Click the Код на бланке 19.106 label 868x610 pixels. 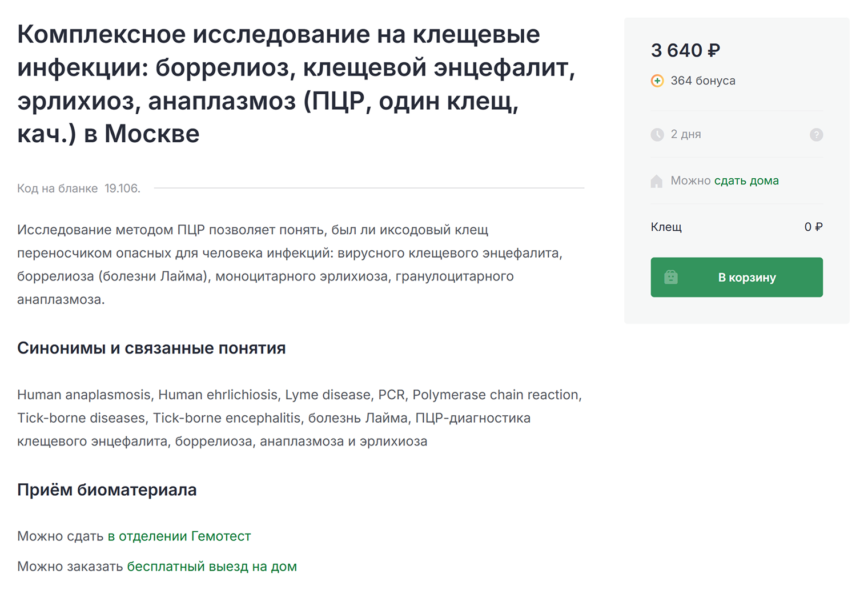(79, 188)
